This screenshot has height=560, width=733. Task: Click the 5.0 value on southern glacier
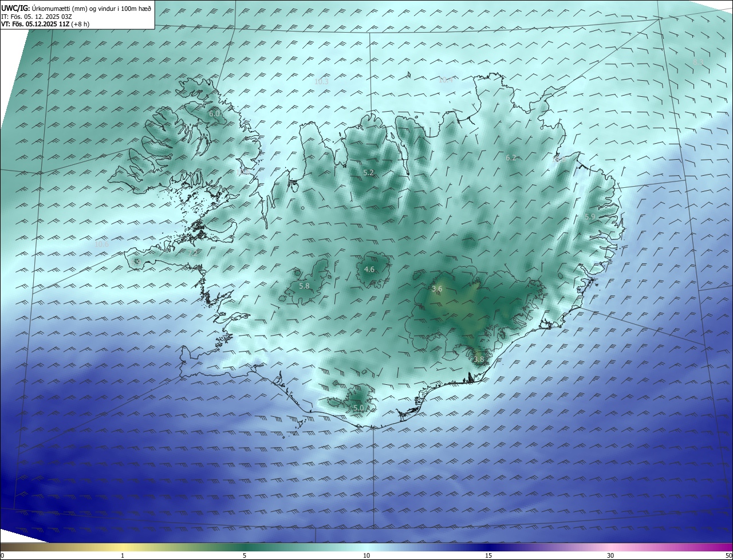click(x=358, y=408)
